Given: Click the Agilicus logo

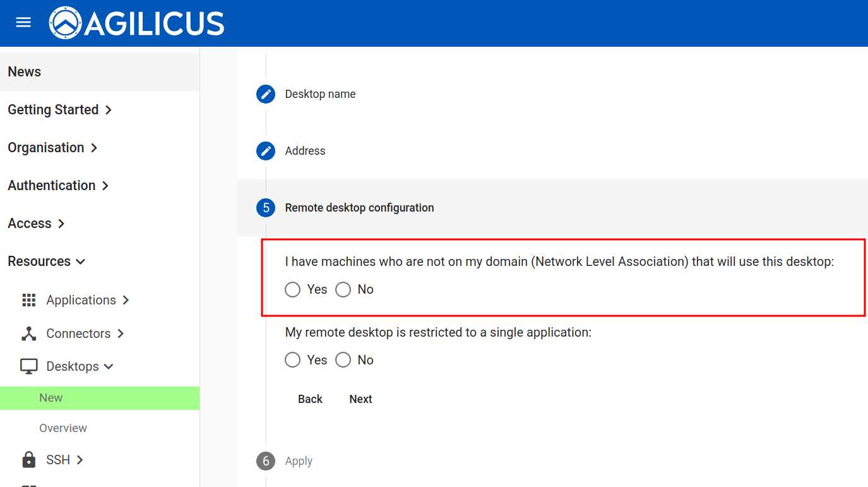Looking at the screenshot, I should (137, 23).
